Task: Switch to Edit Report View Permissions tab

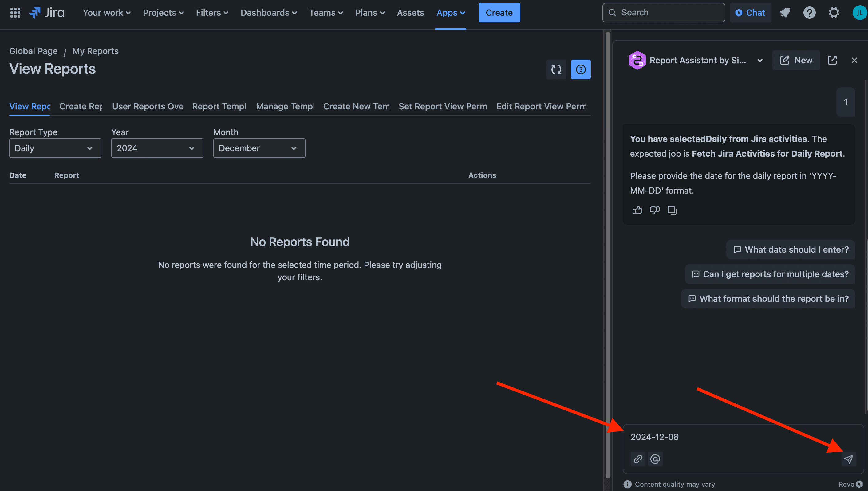Action: (541, 106)
